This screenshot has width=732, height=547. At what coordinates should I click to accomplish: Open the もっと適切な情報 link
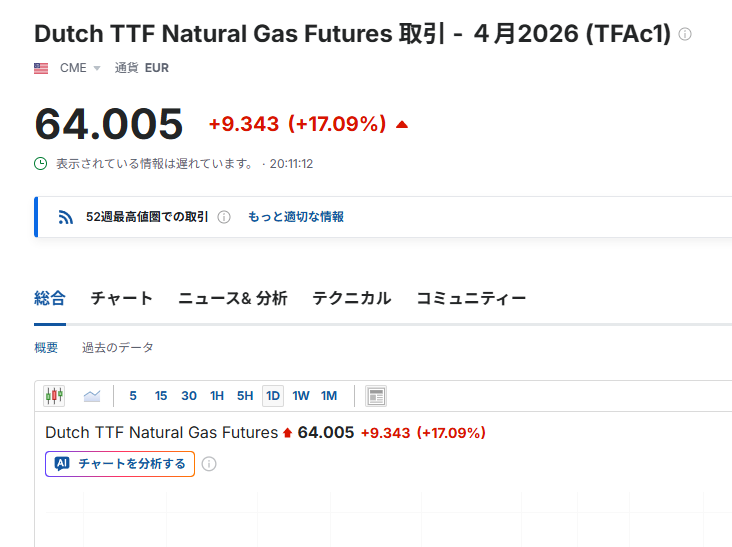pos(296,217)
